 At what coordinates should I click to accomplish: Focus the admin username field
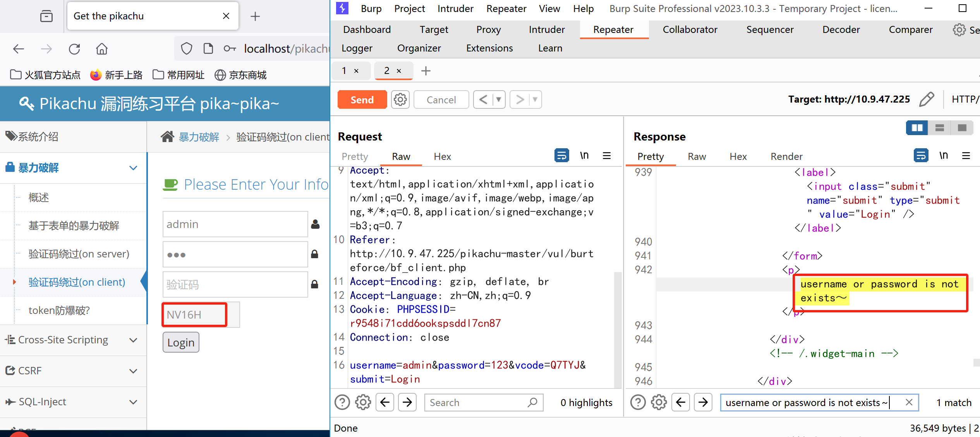coord(235,224)
